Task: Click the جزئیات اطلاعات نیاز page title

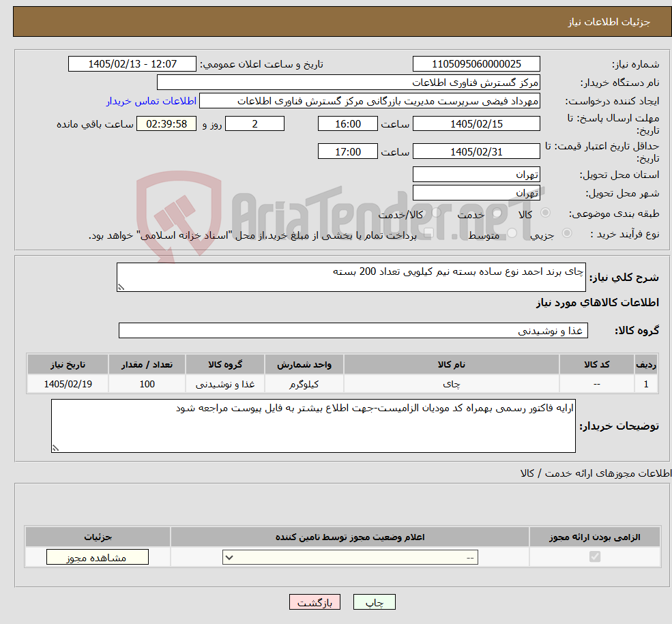Action: 609,22
